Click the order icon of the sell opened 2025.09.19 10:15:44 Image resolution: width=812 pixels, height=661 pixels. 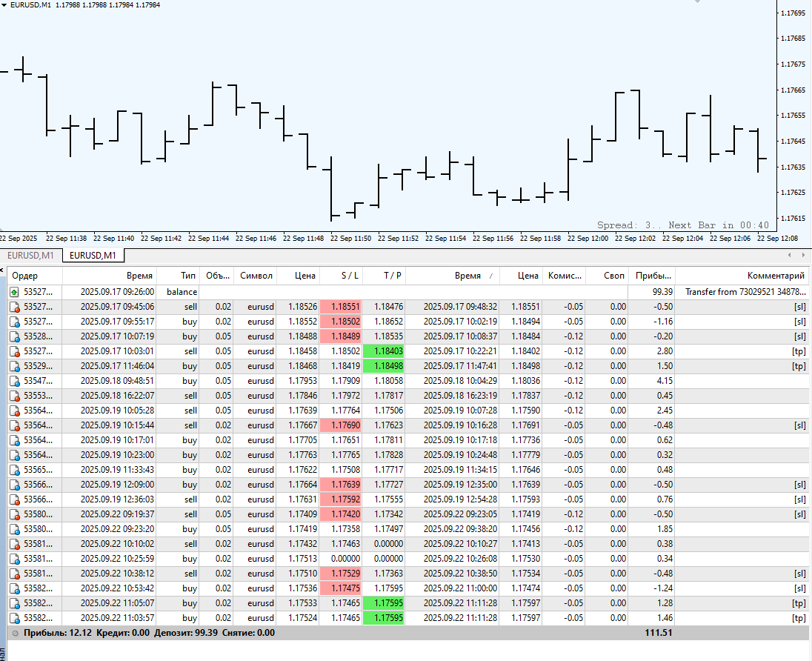pos(15,426)
